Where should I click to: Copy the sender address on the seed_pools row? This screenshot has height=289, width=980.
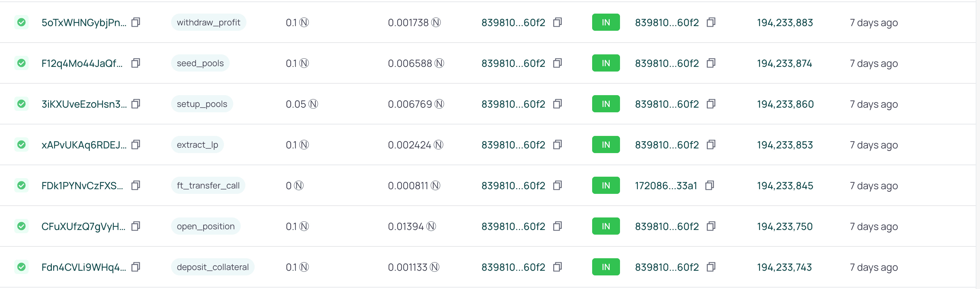(557, 63)
